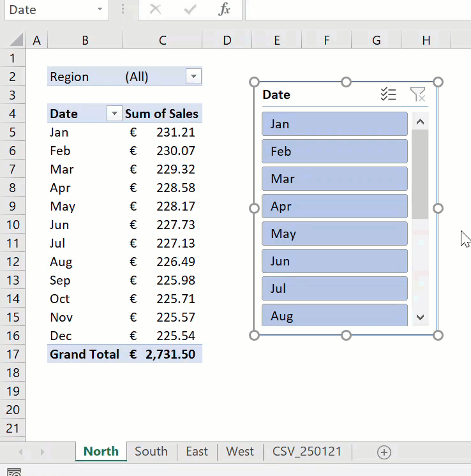This screenshot has height=476, width=471.
Task: Select column C header
Action: point(163,40)
